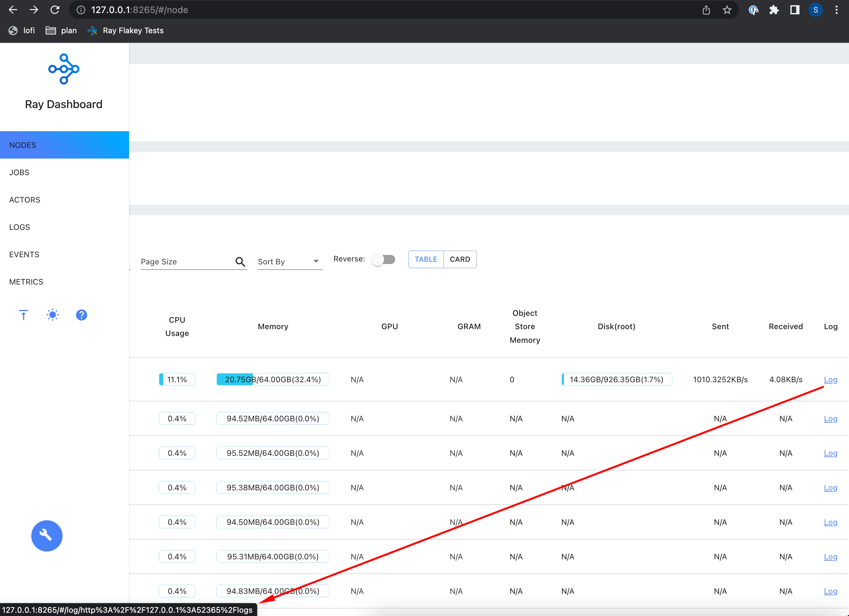Open the plan bookmarks folder
Screen dimensions: 849x616
click(x=61, y=30)
